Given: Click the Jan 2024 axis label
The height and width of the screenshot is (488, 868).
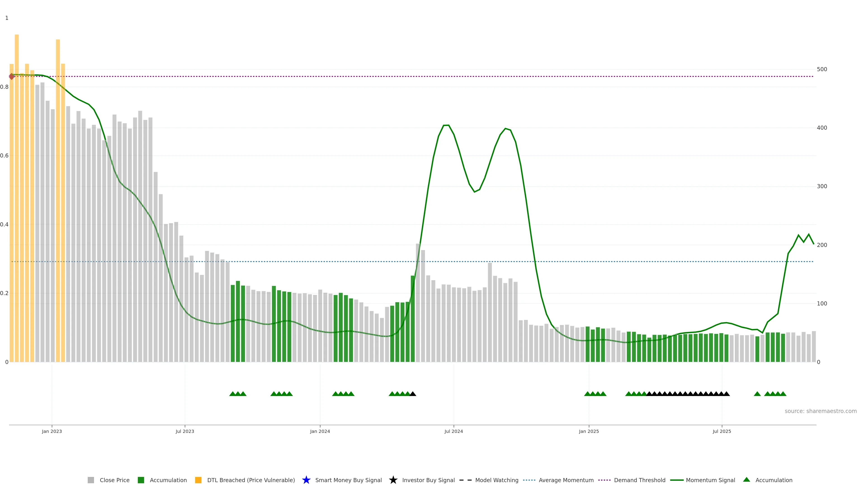Looking at the screenshot, I should pos(320,431).
